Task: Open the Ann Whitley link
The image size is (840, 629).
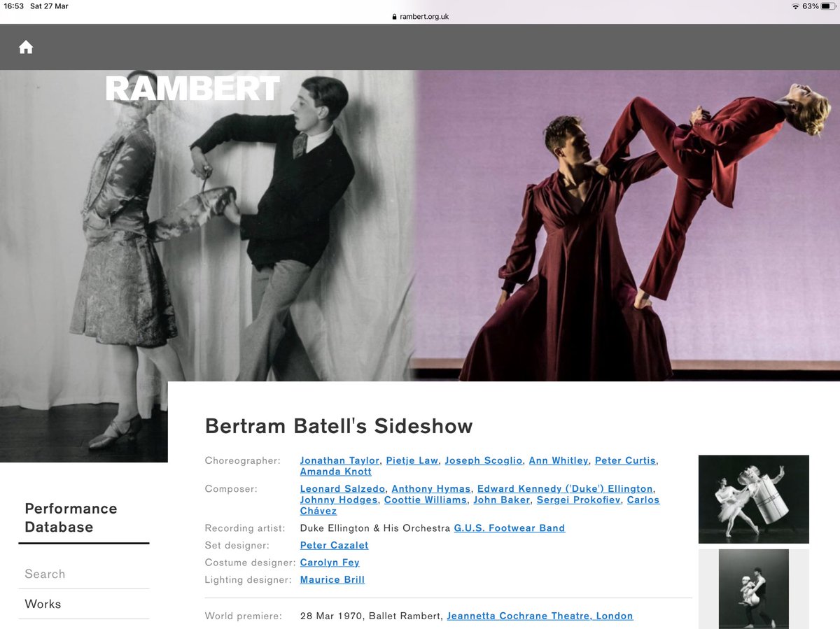Action: (559, 460)
